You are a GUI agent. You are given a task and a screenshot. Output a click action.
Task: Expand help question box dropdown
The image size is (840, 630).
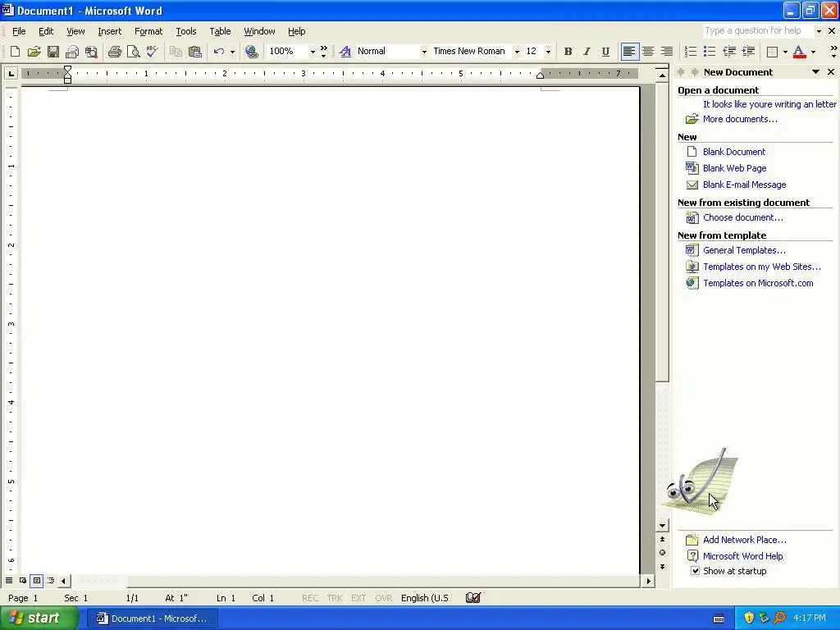(x=819, y=31)
